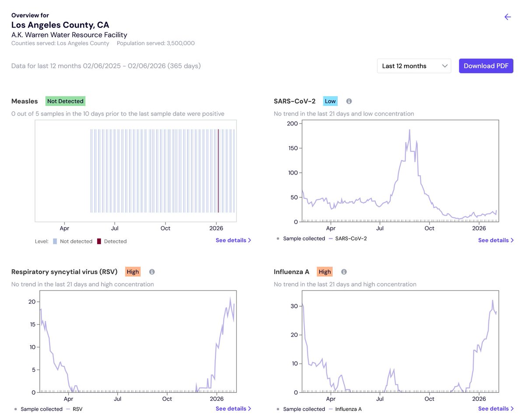Open See details for RSV

(233, 409)
